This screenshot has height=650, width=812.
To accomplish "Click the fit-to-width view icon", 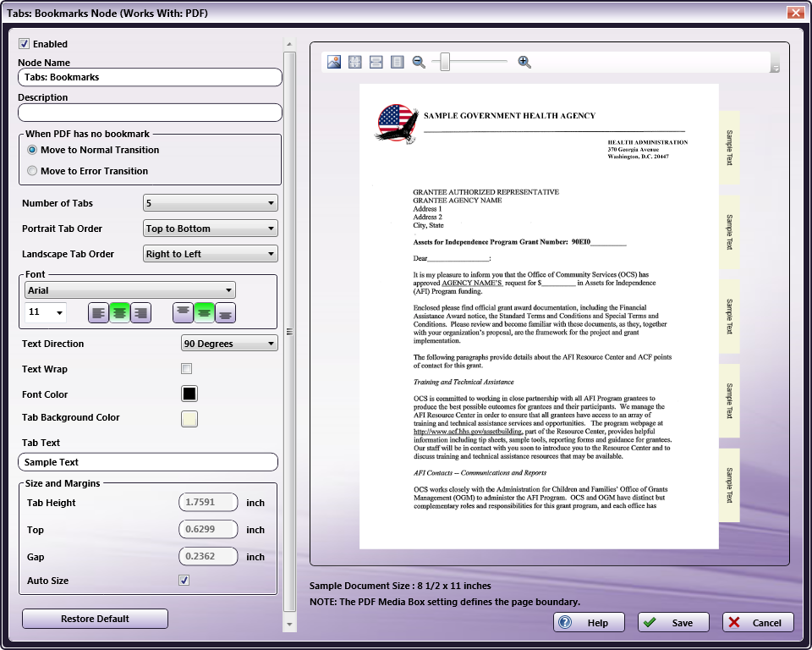I will point(376,62).
